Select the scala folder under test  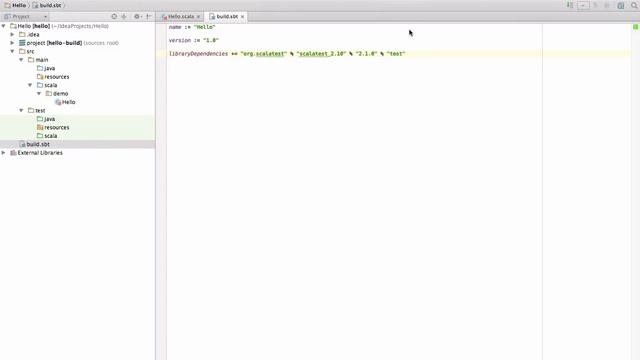click(47, 136)
